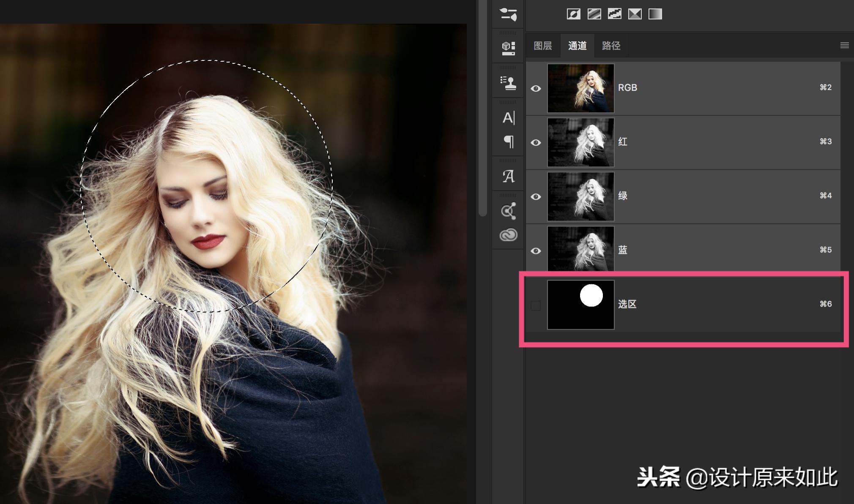Open the Creative Cloud Libraries panel icon
The width and height of the screenshot is (854, 504).
point(508,235)
